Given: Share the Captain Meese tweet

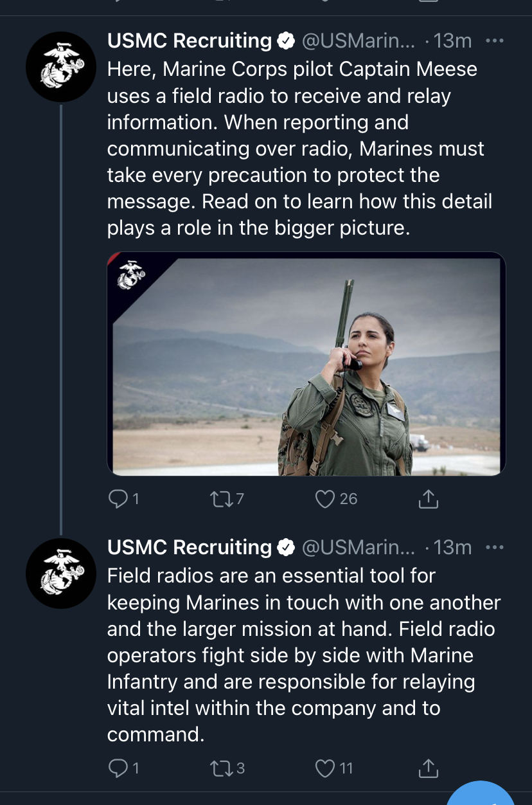Looking at the screenshot, I should coord(428,499).
